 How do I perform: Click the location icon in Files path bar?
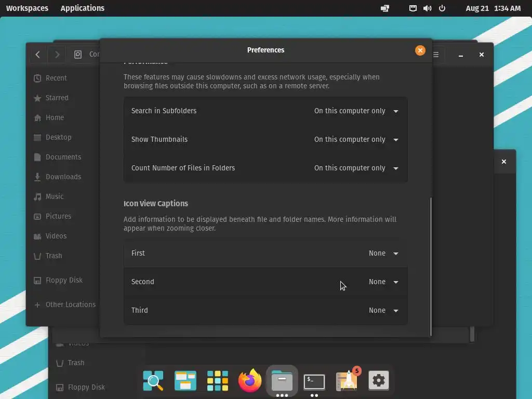point(78,54)
